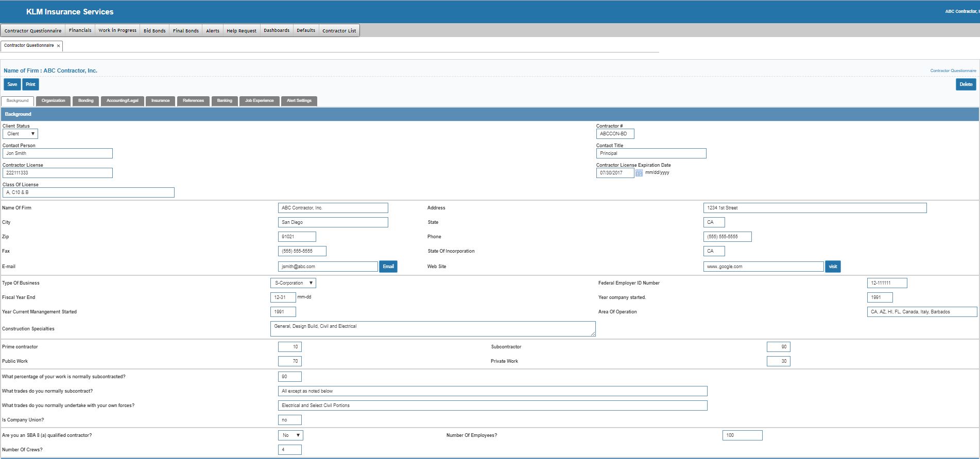The image size is (980, 459).
Task: Close the Contractor Questionnaire sub-tab
Action: pyautogui.click(x=58, y=46)
